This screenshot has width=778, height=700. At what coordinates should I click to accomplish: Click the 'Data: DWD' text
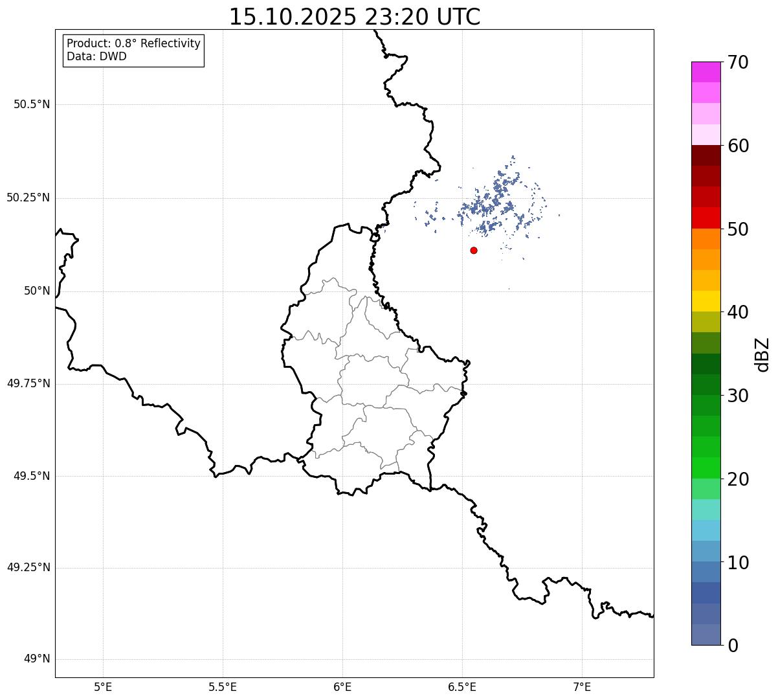coord(96,56)
